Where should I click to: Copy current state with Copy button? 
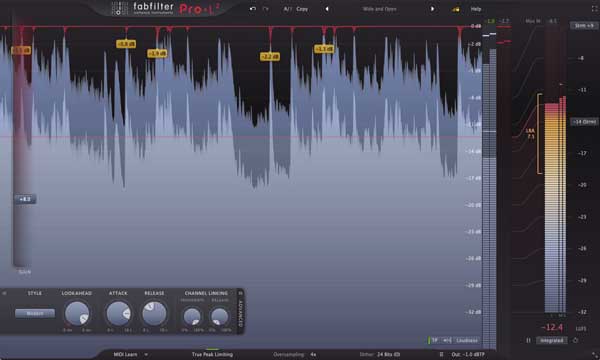(x=302, y=9)
